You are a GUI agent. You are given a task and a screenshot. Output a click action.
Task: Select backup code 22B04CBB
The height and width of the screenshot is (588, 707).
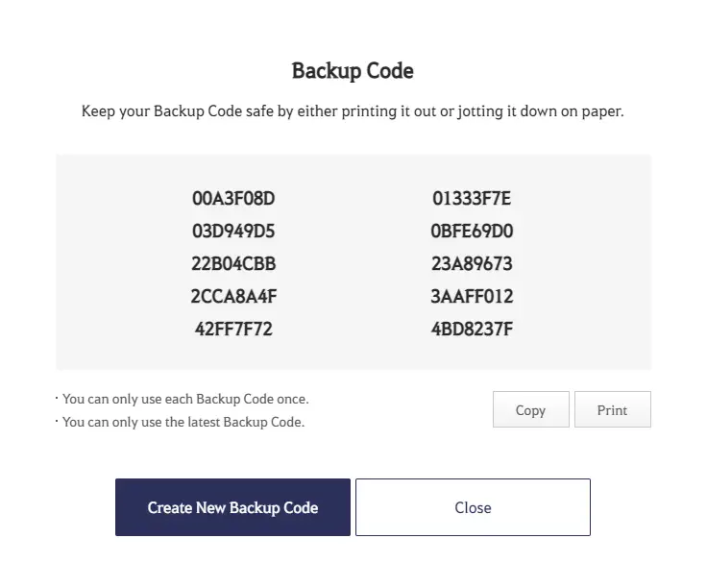(x=233, y=264)
